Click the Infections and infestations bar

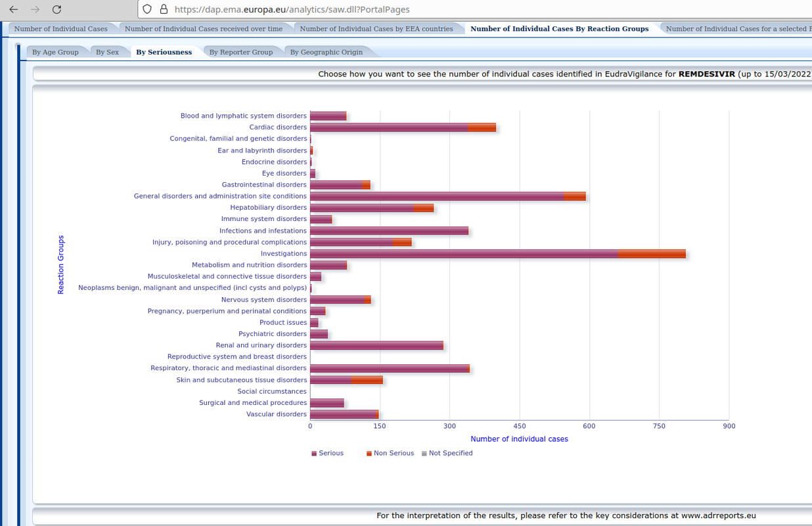389,231
